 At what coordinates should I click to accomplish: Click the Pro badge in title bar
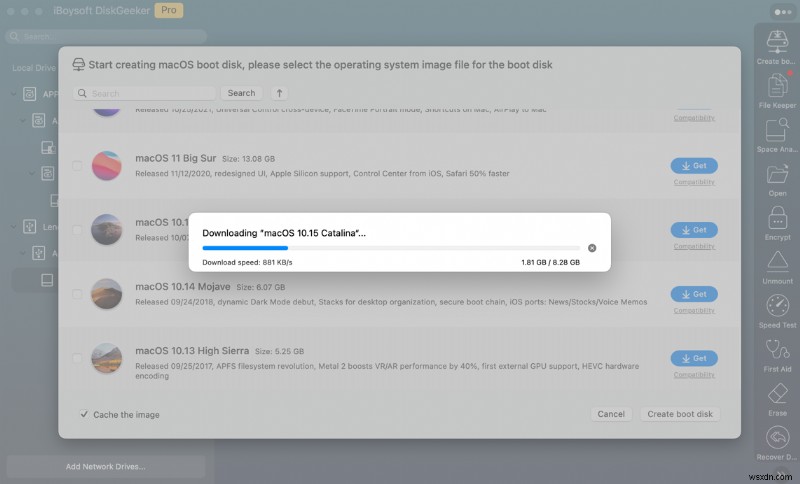point(169,10)
